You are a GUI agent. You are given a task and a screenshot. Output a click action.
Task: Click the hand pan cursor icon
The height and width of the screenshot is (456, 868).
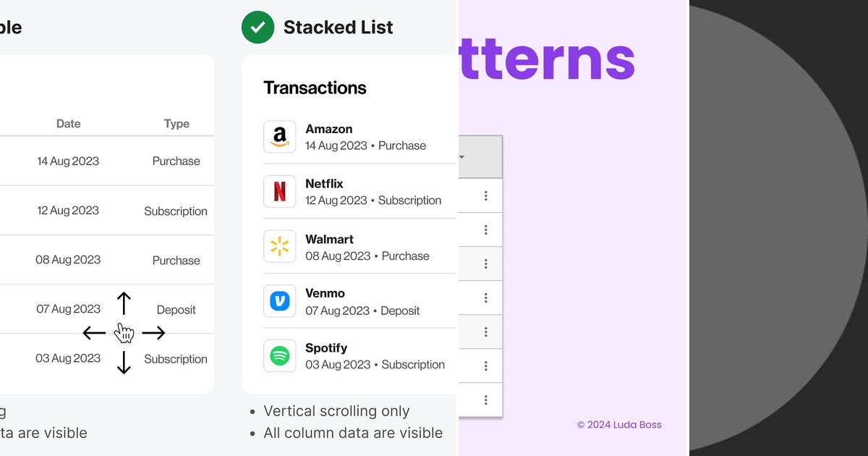tap(124, 333)
